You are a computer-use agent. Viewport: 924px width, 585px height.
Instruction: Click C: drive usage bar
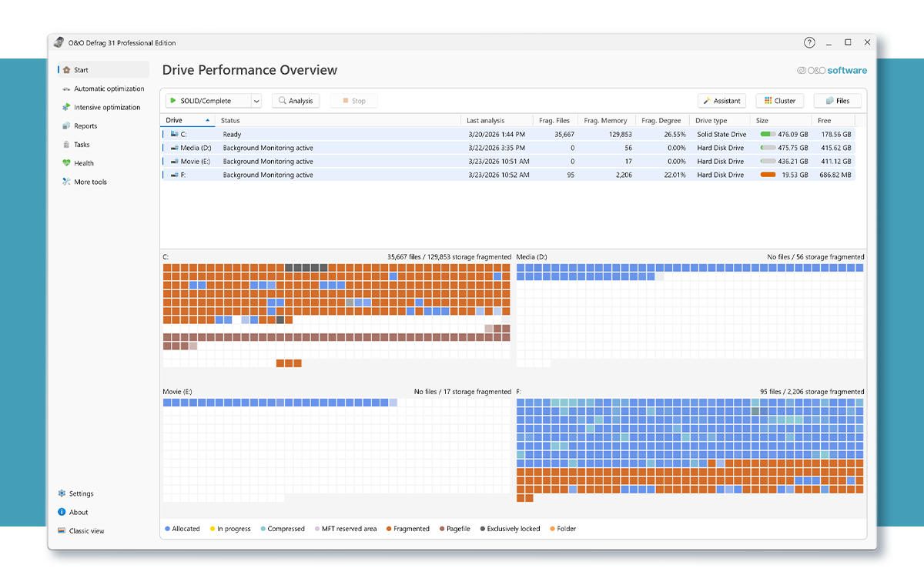pyautogui.click(x=768, y=135)
